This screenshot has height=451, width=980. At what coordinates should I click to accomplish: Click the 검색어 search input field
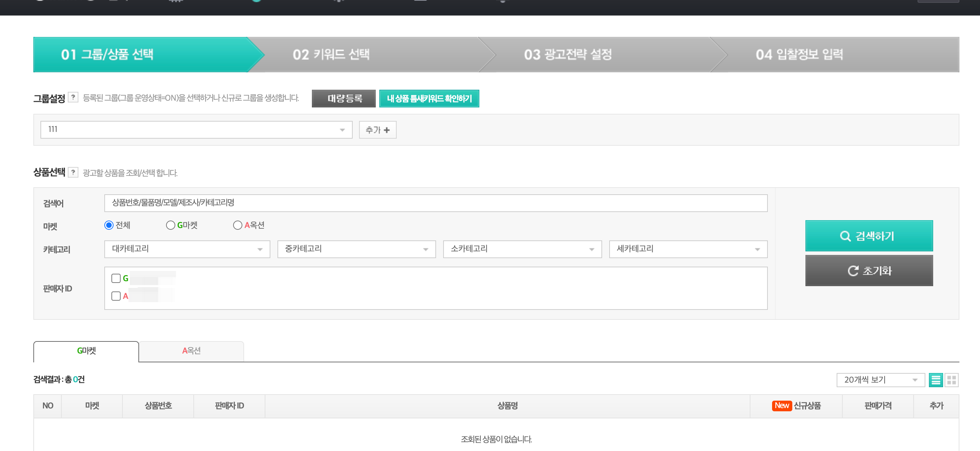435,203
